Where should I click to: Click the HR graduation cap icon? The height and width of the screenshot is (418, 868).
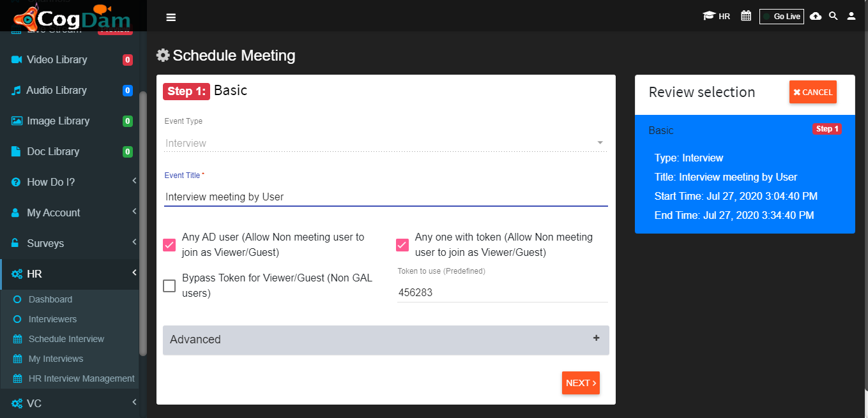coord(708,16)
